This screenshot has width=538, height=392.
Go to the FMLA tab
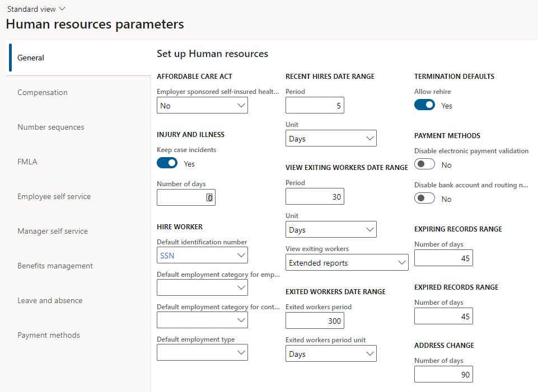pyautogui.click(x=27, y=162)
